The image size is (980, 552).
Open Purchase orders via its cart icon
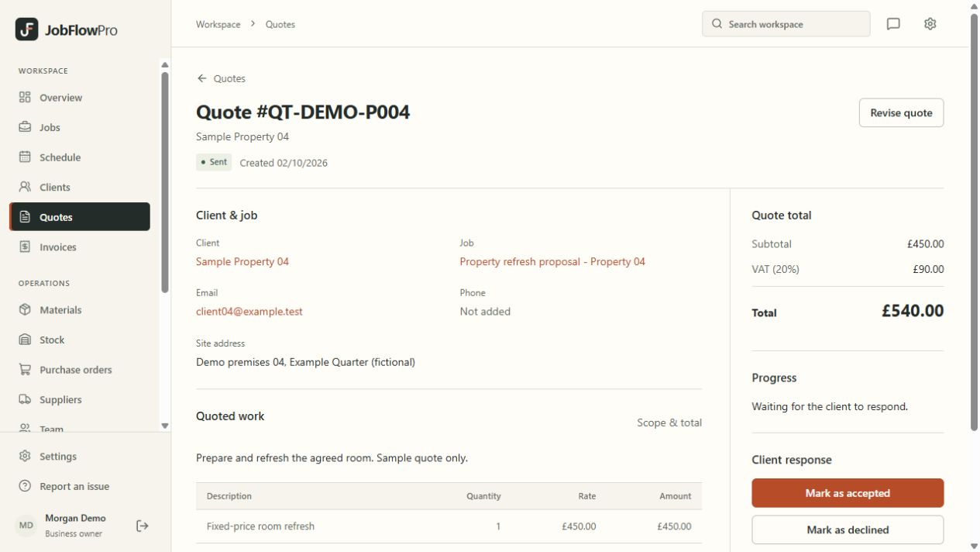coord(25,370)
